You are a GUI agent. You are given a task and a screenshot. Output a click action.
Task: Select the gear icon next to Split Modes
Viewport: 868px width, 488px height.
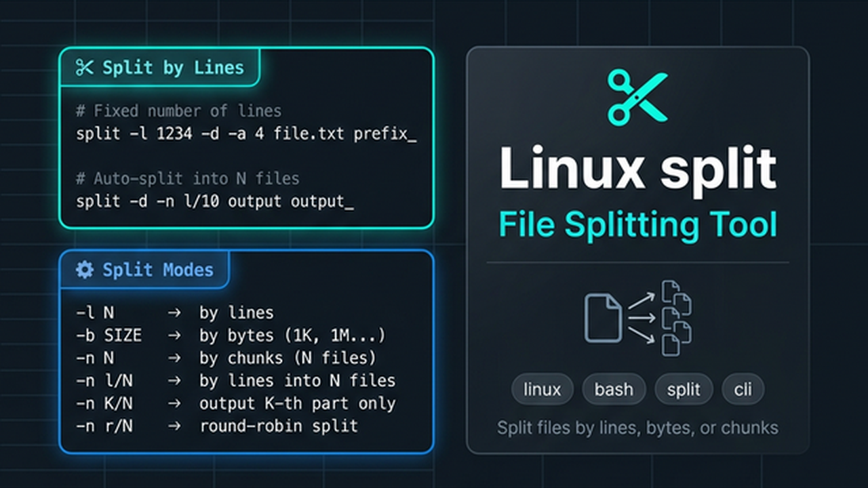tap(84, 270)
